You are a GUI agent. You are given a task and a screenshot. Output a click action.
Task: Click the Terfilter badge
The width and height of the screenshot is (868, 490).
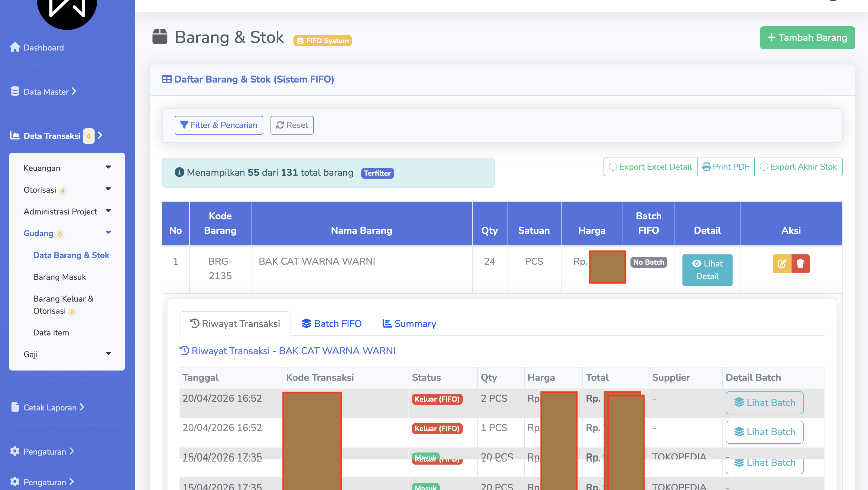[x=377, y=173]
